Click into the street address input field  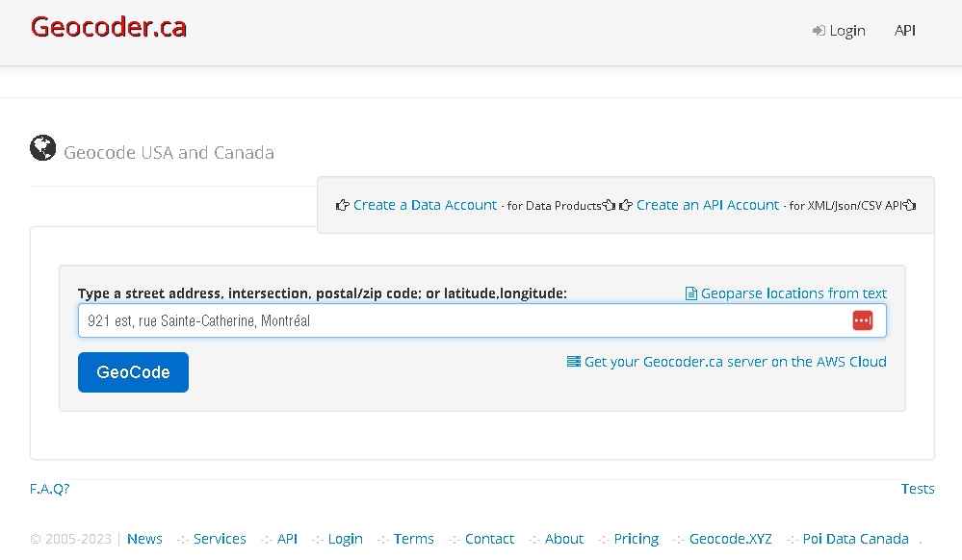[462, 320]
